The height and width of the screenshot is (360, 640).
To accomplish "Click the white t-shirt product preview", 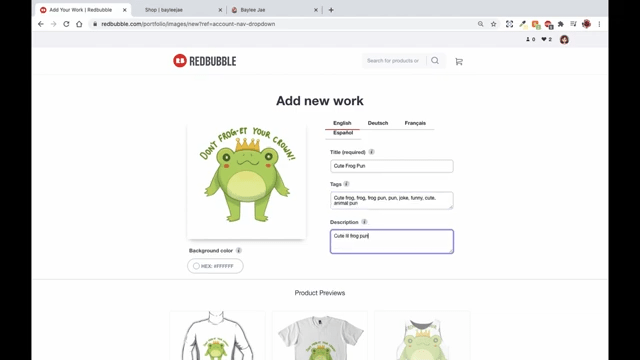I will pyautogui.click(x=320, y=336).
